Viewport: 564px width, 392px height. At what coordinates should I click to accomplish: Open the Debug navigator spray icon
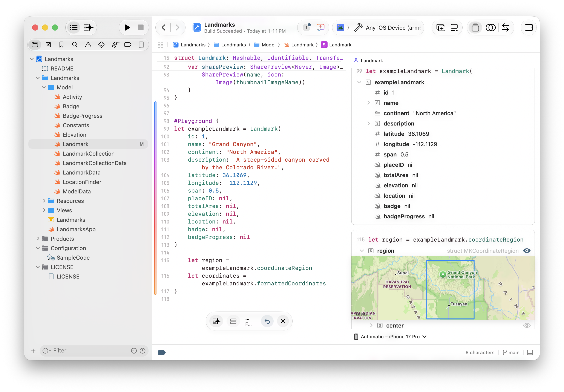[115, 45]
